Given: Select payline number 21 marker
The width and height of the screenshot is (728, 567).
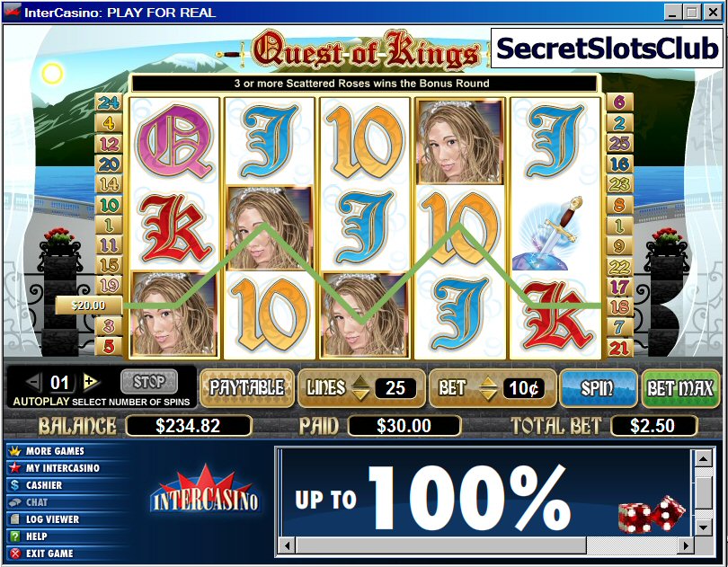Looking at the screenshot, I should [619, 348].
